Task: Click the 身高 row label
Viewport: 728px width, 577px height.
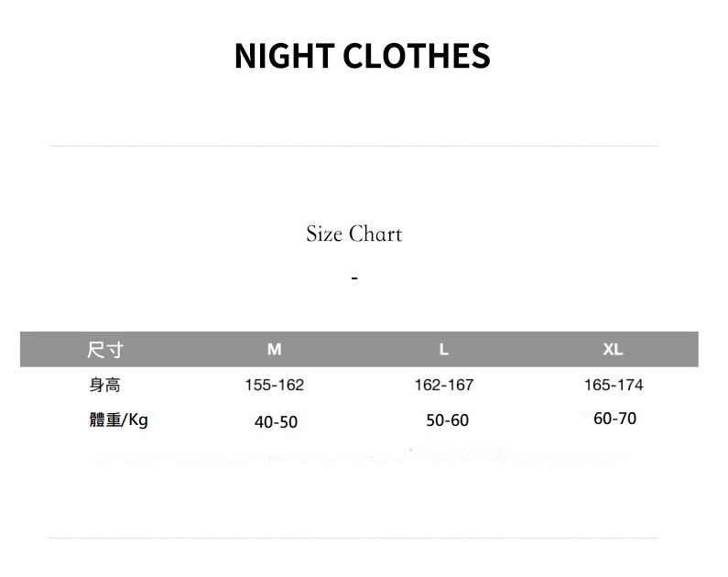Action: [104, 385]
